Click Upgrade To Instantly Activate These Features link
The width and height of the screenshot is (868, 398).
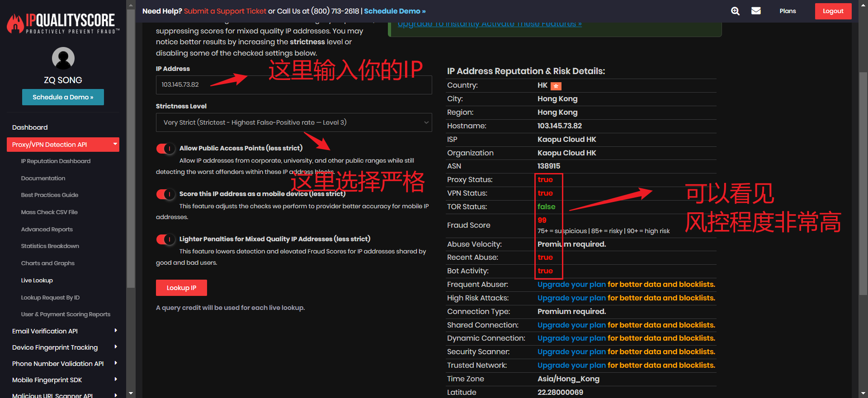pos(490,24)
